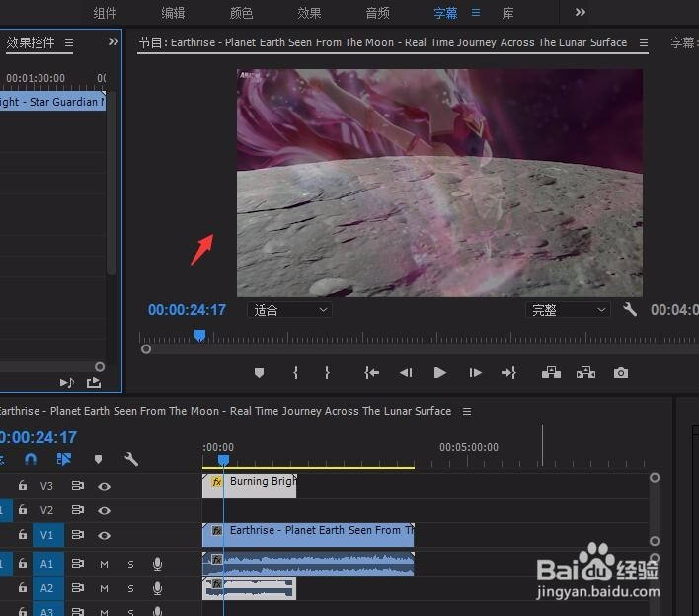This screenshot has width=699, height=616.
Task: Open 效果控件 panel menu
Action: (x=69, y=43)
